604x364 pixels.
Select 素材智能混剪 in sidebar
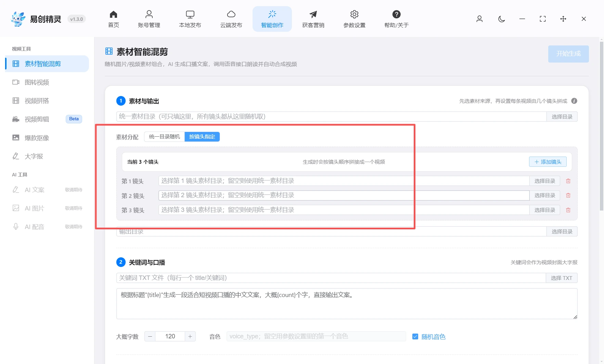47,64
